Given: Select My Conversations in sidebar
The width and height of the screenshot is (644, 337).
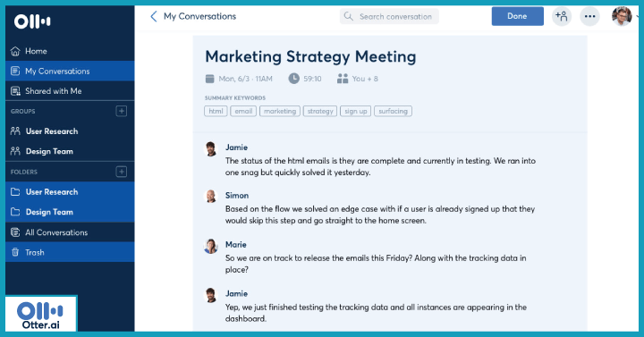Looking at the screenshot, I should [70, 71].
